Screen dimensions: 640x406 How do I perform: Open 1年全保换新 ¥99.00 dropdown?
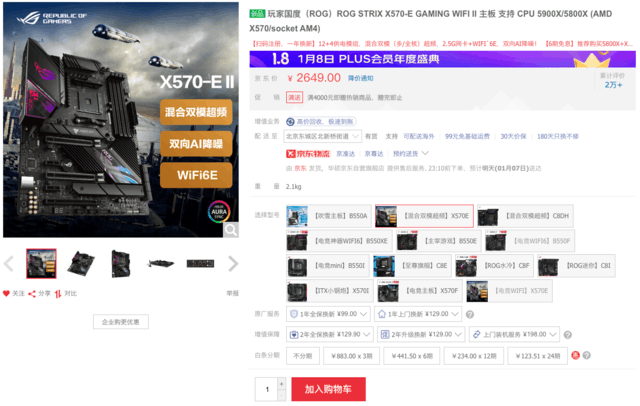point(328,314)
